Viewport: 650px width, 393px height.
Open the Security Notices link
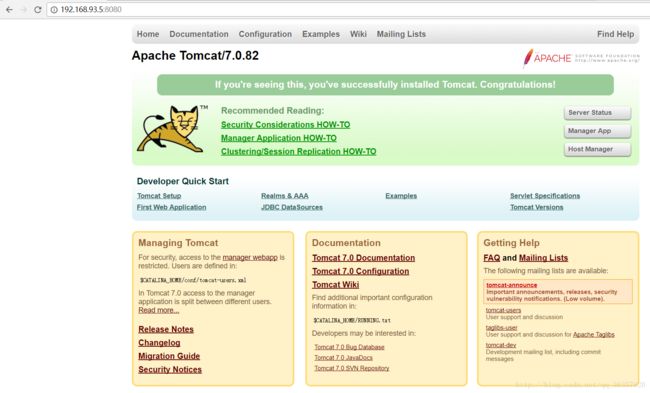[170, 370]
